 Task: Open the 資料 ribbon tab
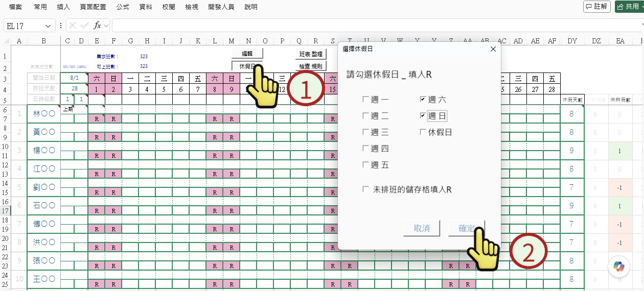146,7
